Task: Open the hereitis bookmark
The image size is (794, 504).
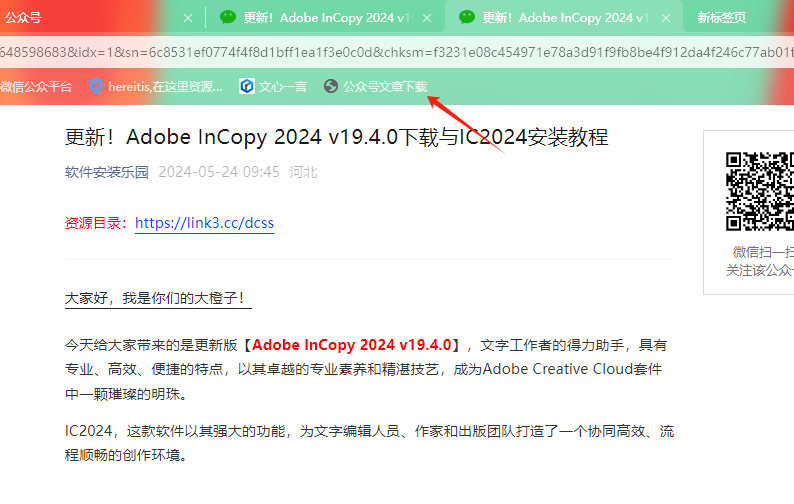Action: click(x=156, y=87)
